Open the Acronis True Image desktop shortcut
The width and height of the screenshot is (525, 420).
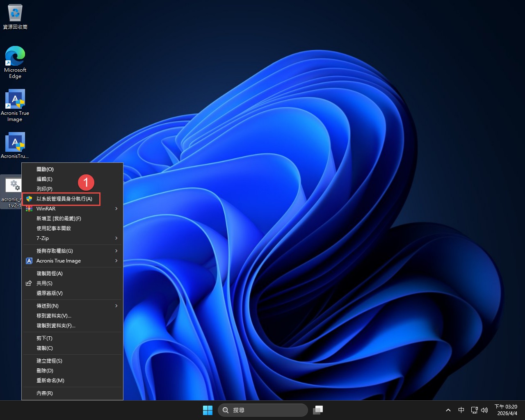[x=15, y=100]
